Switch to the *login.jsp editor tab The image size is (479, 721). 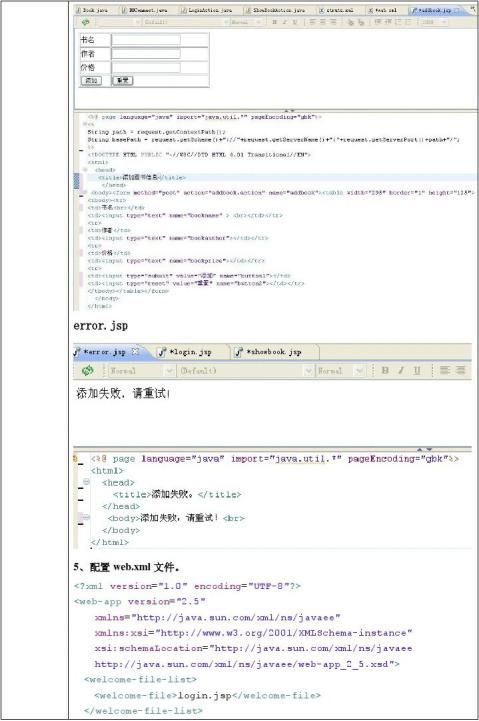[190, 352]
